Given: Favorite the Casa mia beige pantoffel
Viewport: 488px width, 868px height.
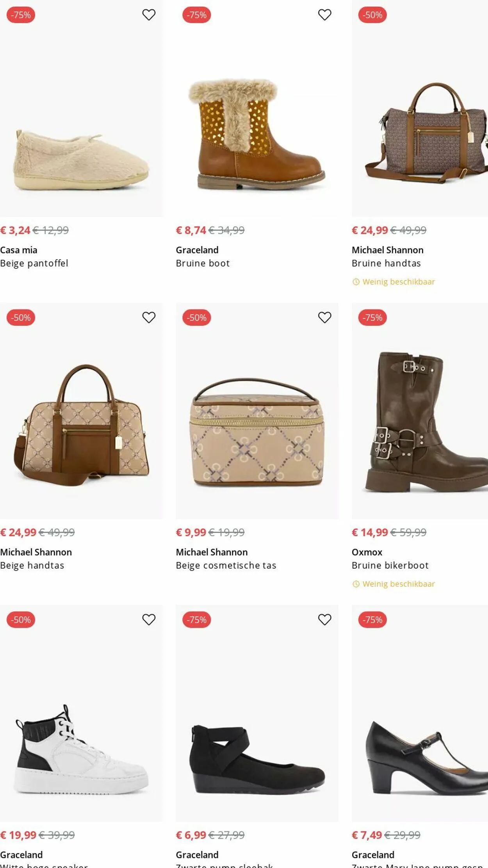Looking at the screenshot, I should pyautogui.click(x=149, y=15).
